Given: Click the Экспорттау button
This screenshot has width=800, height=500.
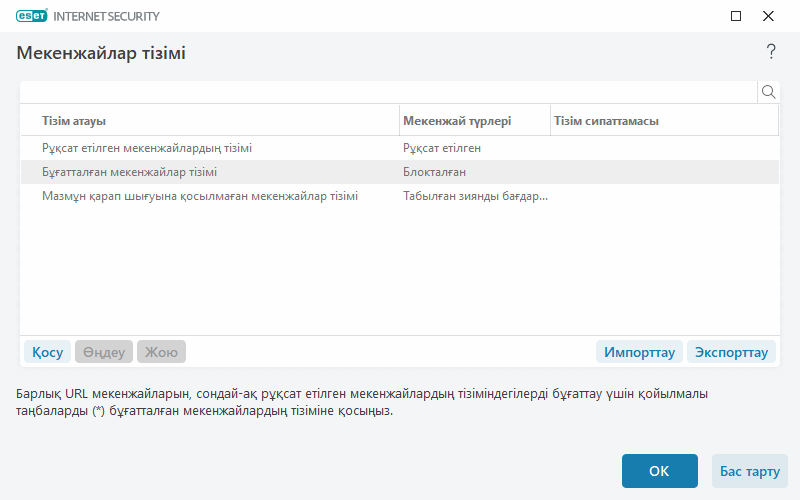Looking at the screenshot, I should pyautogui.click(x=731, y=352).
